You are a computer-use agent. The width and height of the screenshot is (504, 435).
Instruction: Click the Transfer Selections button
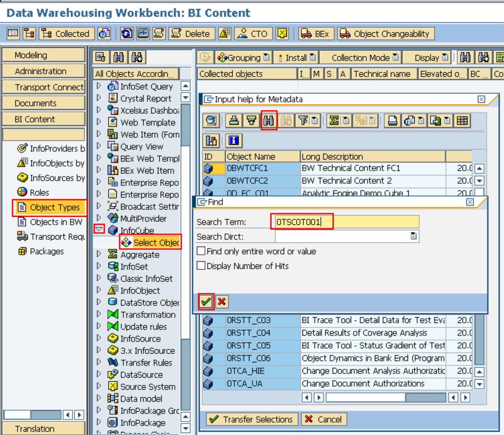pos(251,419)
